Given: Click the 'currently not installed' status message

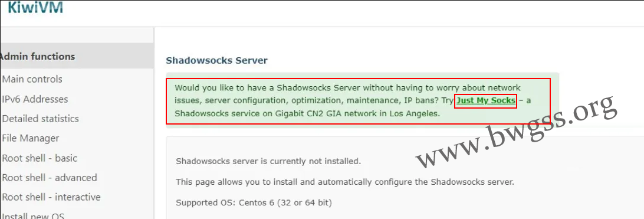Looking at the screenshot, I should [268, 161].
